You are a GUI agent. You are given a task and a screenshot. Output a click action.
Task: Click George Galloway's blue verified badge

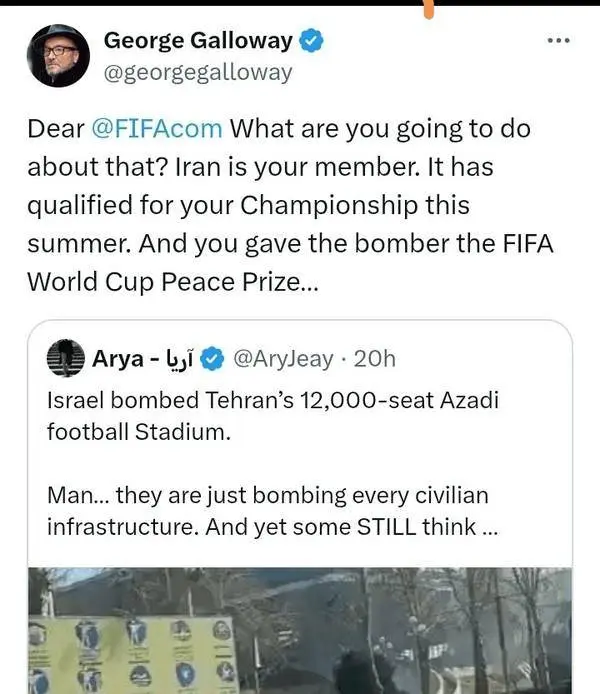point(313,41)
